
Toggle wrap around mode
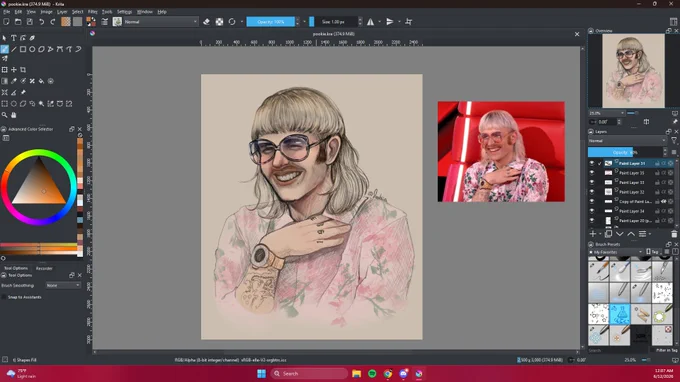coord(409,22)
